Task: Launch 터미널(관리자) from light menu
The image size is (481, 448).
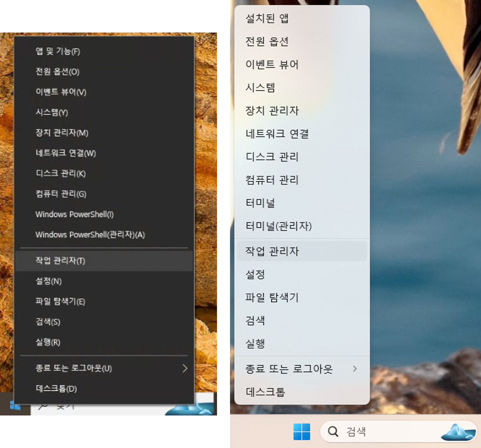Action: (x=278, y=226)
